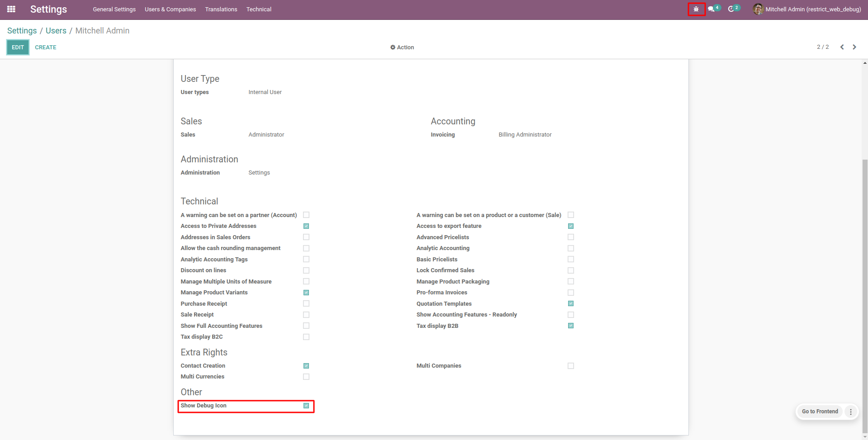Click Mitchell Admin avatar picture
The width and height of the screenshot is (868, 440).
(758, 9)
